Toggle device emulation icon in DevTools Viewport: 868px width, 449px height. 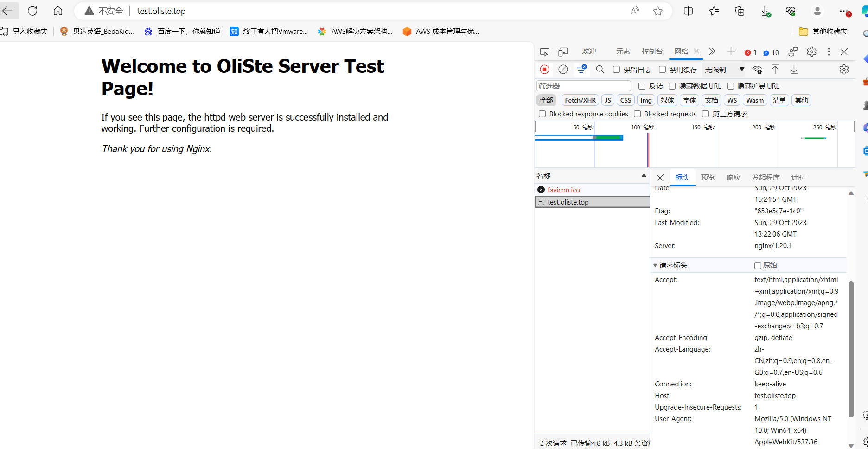pyautogui.click(x=563, y=52)
